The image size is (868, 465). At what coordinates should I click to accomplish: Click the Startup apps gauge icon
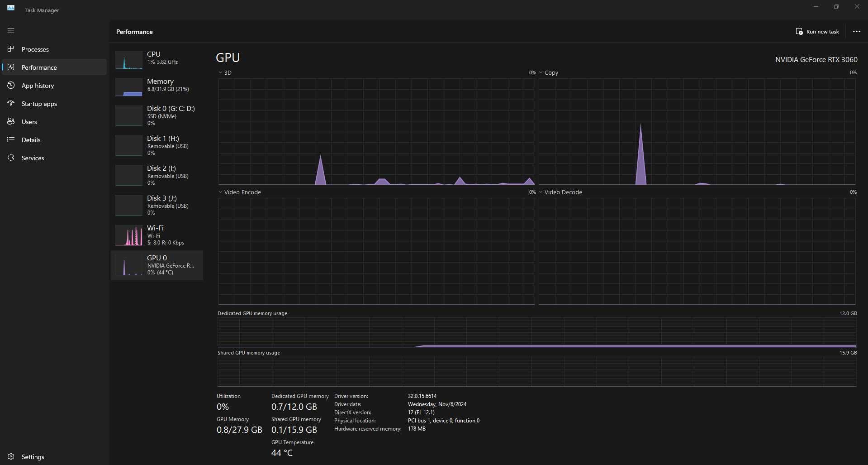[11, 103]
